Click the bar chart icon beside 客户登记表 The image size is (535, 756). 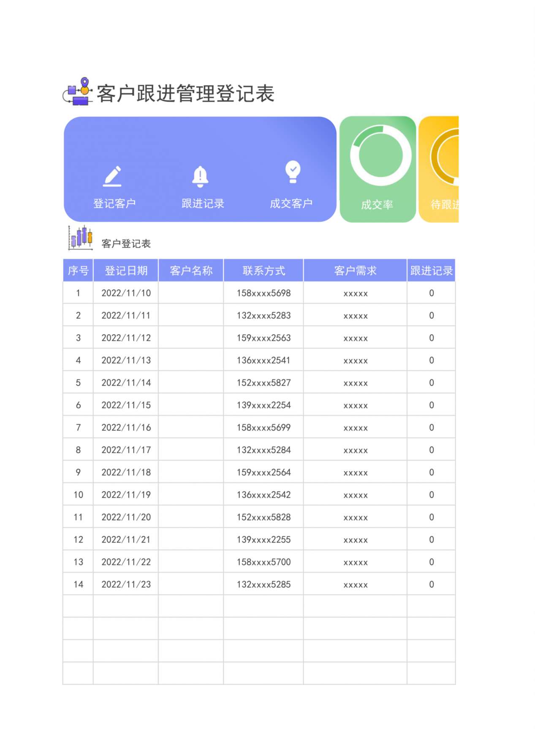81,238
